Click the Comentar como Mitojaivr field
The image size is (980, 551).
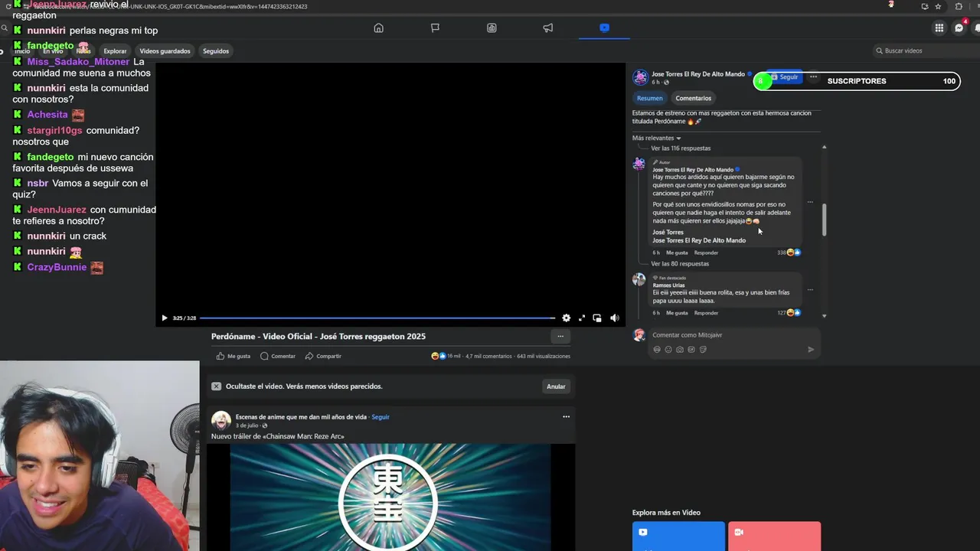coord(733,335)
